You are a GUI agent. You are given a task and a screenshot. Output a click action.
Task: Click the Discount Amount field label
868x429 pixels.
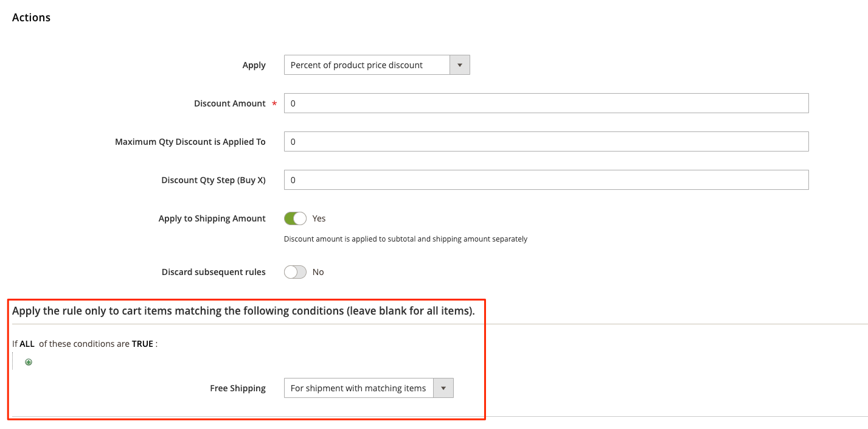click(229, 103)
